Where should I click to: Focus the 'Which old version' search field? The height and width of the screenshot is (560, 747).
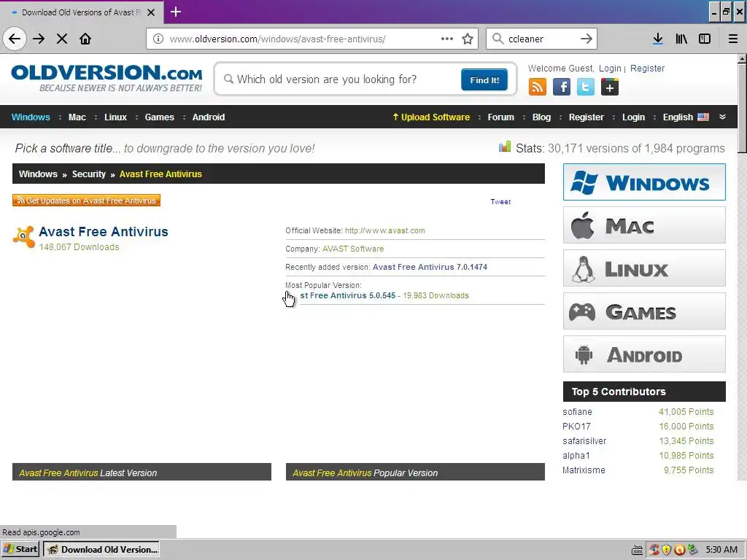click(341, 79)
